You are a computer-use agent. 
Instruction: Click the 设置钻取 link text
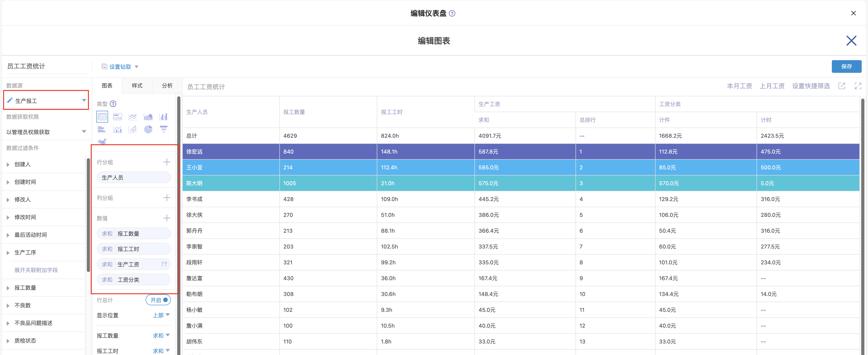click(120, 67)
